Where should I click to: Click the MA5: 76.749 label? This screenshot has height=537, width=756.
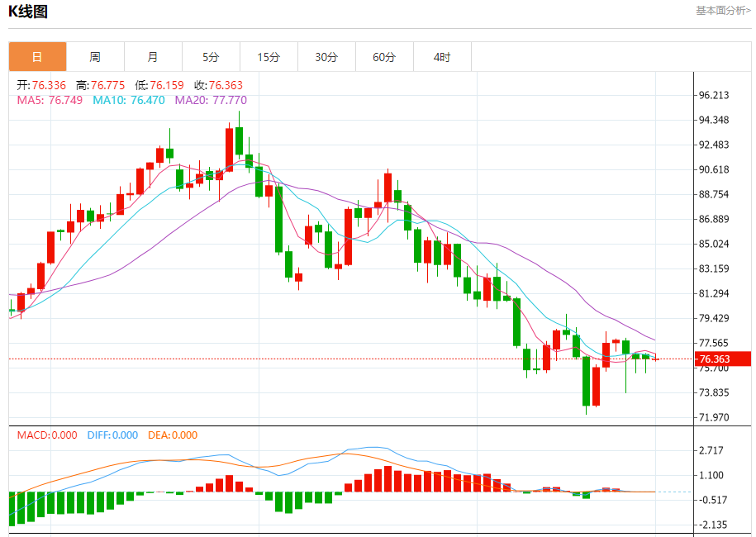click(50, 100)
